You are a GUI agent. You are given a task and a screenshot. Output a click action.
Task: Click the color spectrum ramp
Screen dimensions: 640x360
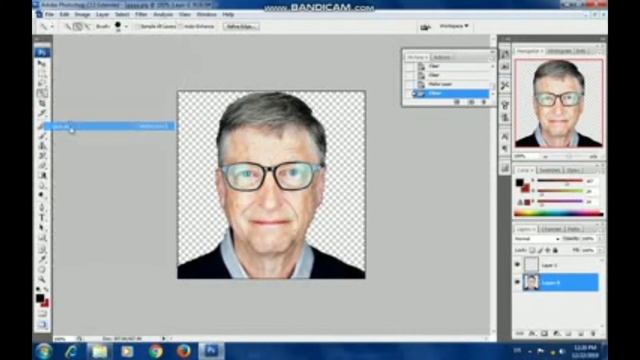(558, 213)
